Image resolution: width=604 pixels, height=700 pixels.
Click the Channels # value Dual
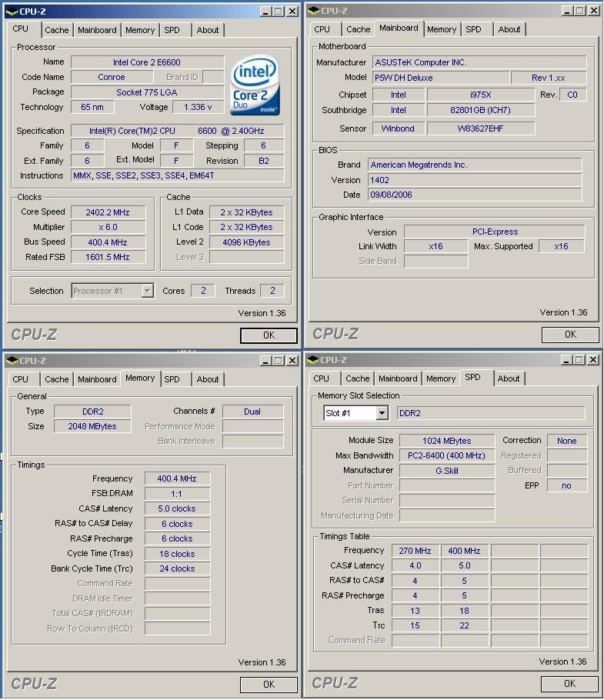252,412
